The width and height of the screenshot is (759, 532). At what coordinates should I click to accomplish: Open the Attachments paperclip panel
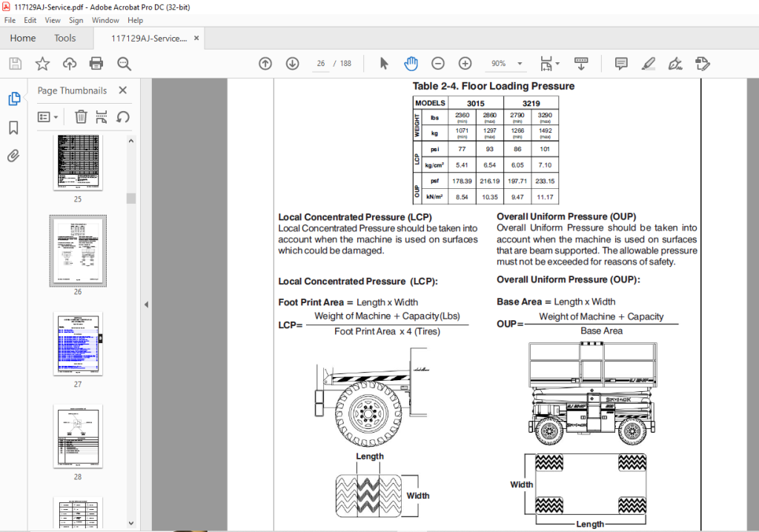[x=13, y=156]
